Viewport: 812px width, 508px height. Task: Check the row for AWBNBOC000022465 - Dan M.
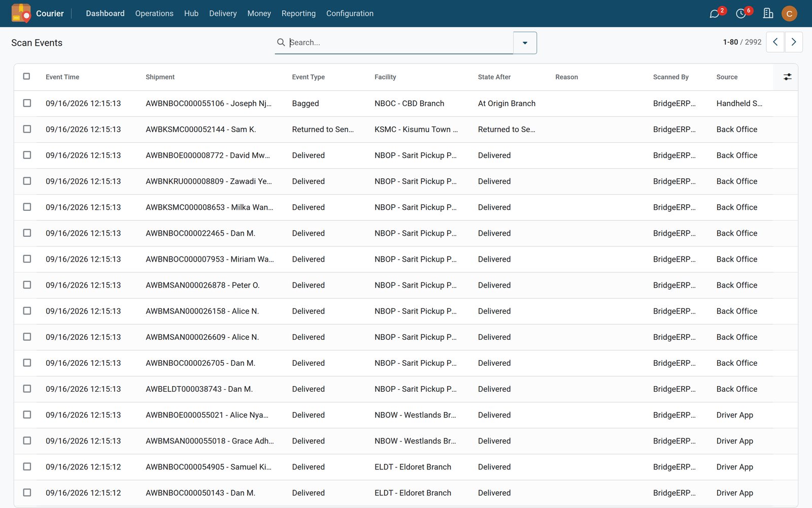[27, 233]
